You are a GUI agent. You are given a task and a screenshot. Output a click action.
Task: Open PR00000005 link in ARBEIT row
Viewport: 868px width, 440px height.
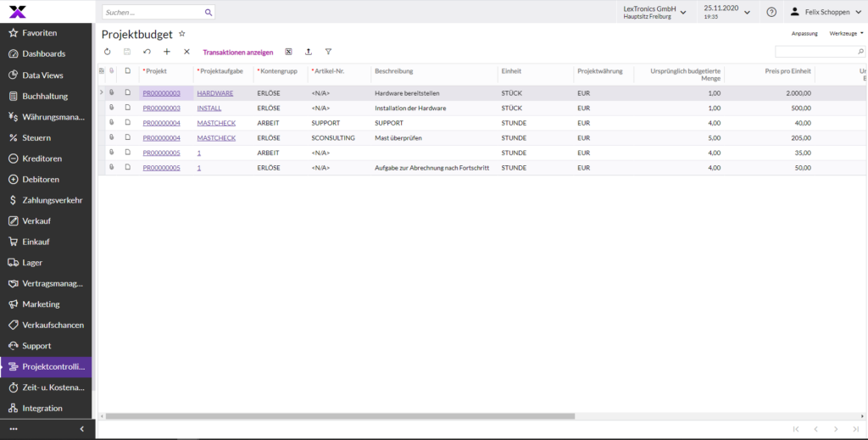[162, 153]
